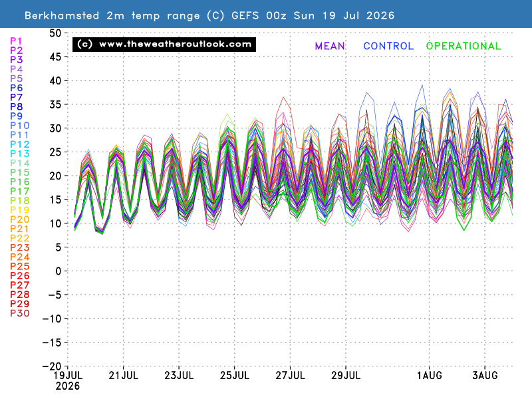Pick P25 in the member legend
The image size is (532, 399).
tap(20, 267)
